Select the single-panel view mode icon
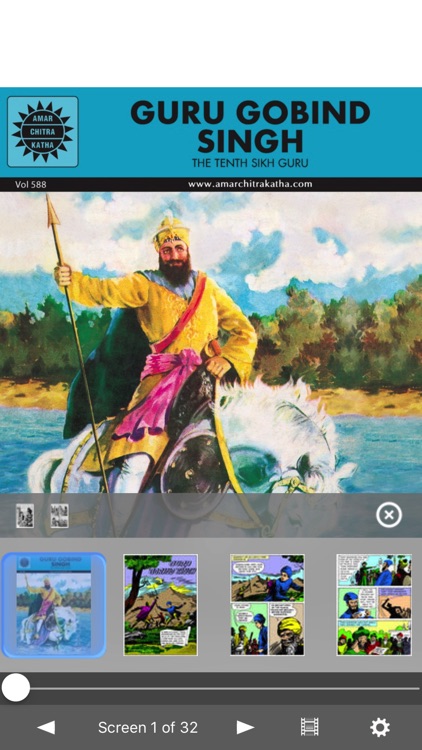The width and height of the screenshot is (422, 750). (x=25, y=516)
